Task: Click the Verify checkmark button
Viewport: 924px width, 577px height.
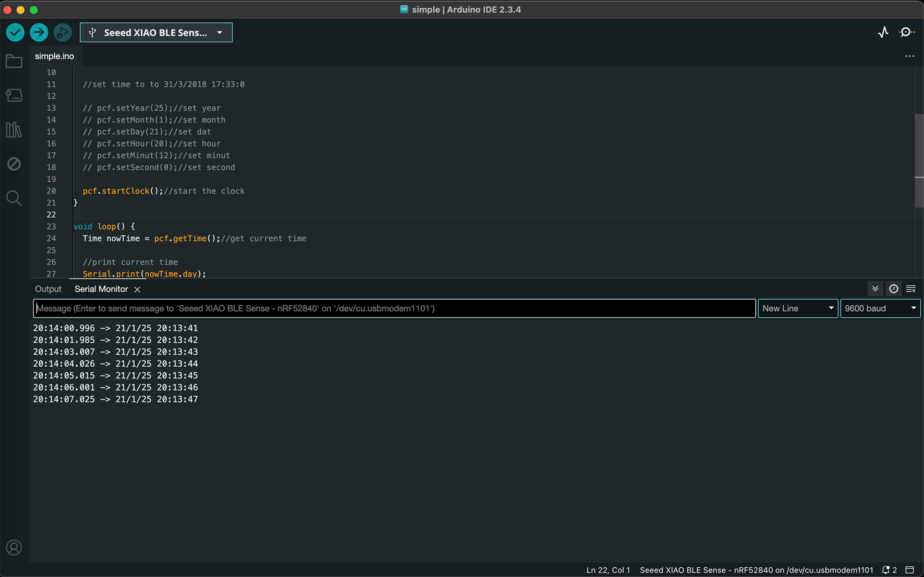Action: pos(15,32)
